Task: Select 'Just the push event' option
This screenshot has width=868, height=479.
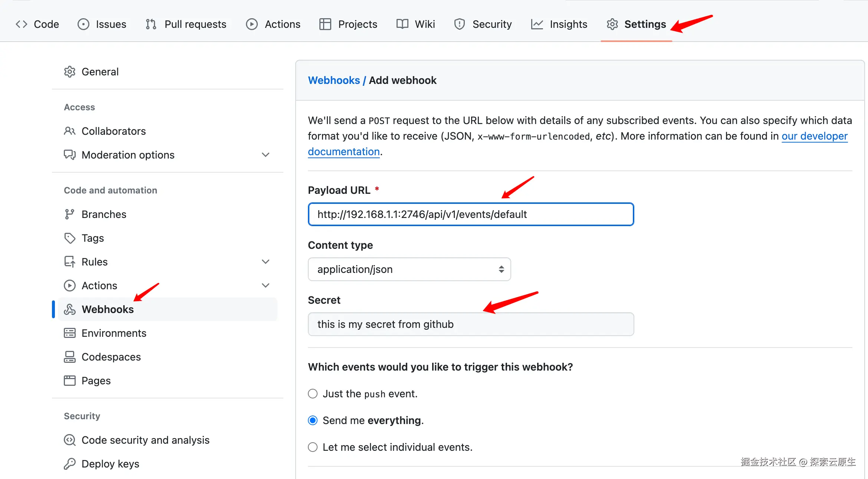Action: click(x=312, y=394)
